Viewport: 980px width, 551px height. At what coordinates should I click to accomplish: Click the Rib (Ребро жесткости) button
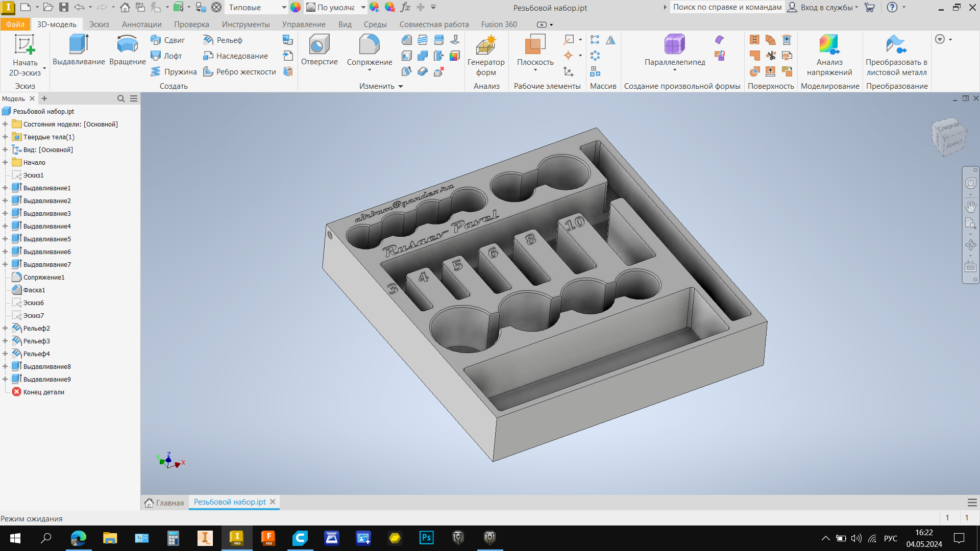click(x=240, y=71)
